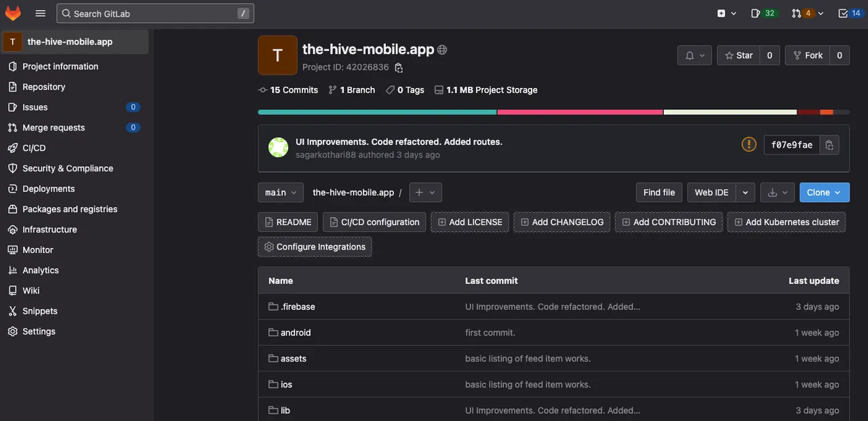This screenshot has height=421, width=868.
Task: Open Project information in the sidebar
Action: tap(60, 66)
